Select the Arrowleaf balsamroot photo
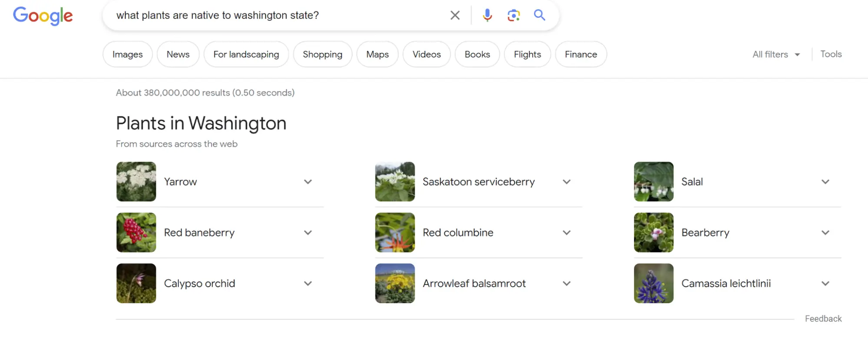Screen dimensions: 868x338 [x=395, y=283]
